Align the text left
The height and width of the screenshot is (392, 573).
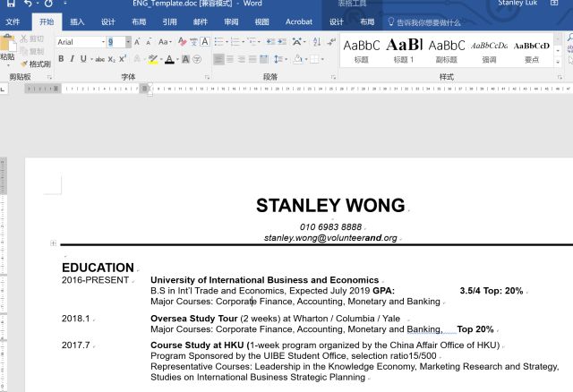(x=218, y=59)
